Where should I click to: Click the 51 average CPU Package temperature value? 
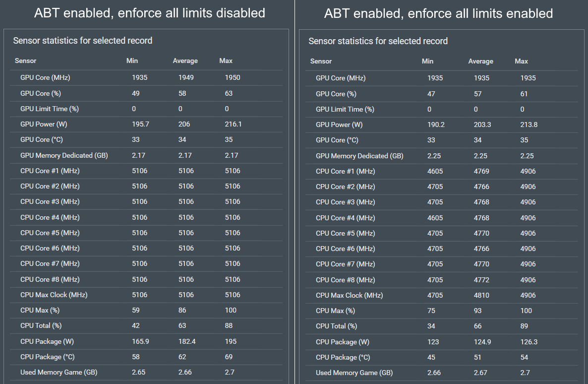tap(477, 357)
